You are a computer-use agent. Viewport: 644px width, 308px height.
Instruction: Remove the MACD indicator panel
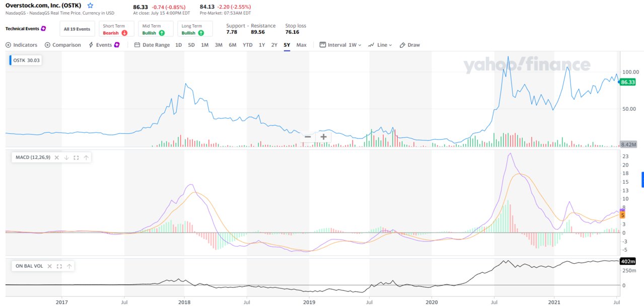[x=57, y=158]
